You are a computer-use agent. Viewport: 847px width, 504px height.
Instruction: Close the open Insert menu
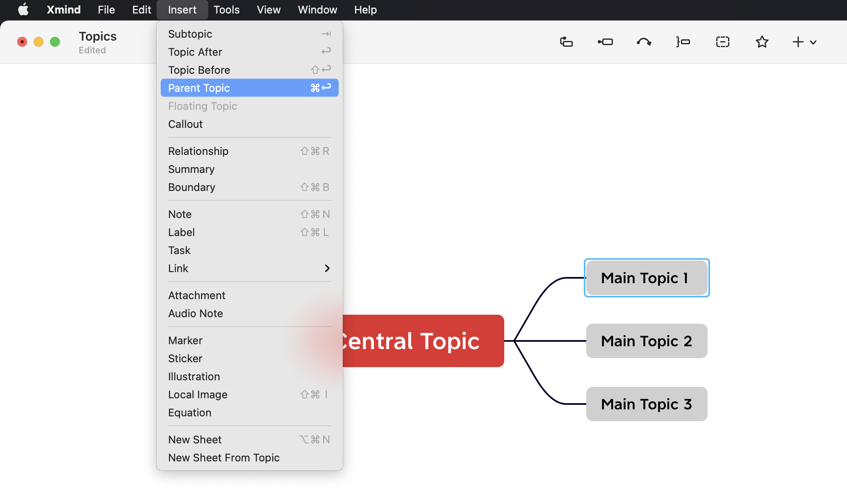[182, 9]
